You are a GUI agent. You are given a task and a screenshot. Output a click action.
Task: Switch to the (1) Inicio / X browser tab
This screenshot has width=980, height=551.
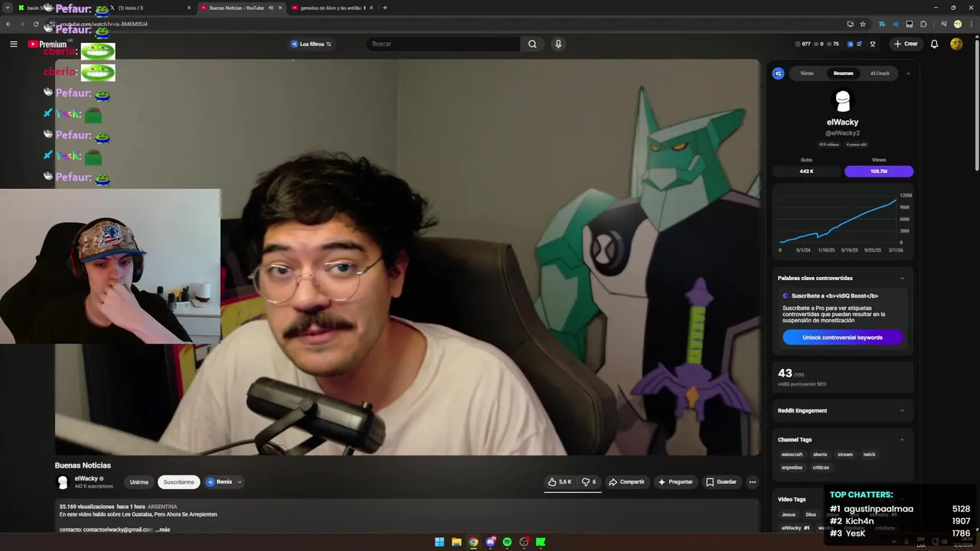150,8
